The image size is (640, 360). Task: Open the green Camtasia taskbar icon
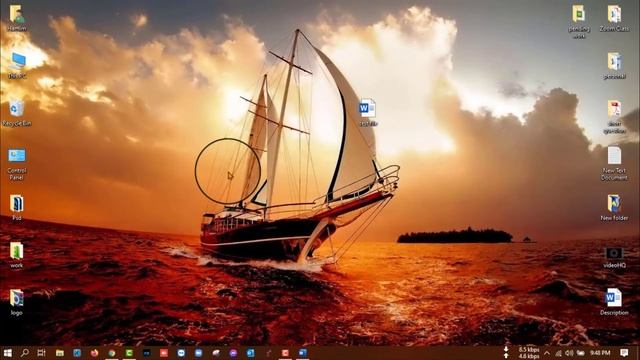coord(129,353)
